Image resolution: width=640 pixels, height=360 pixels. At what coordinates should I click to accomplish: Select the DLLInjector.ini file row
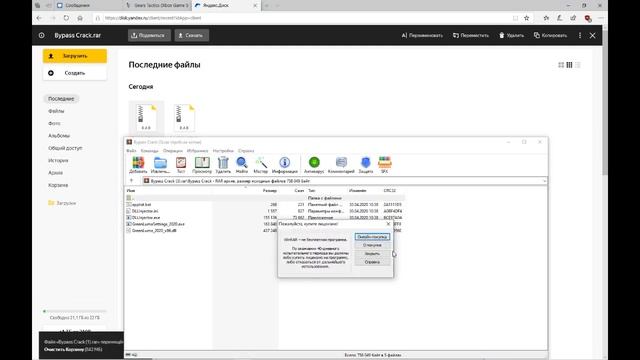[x=264, y=211]
